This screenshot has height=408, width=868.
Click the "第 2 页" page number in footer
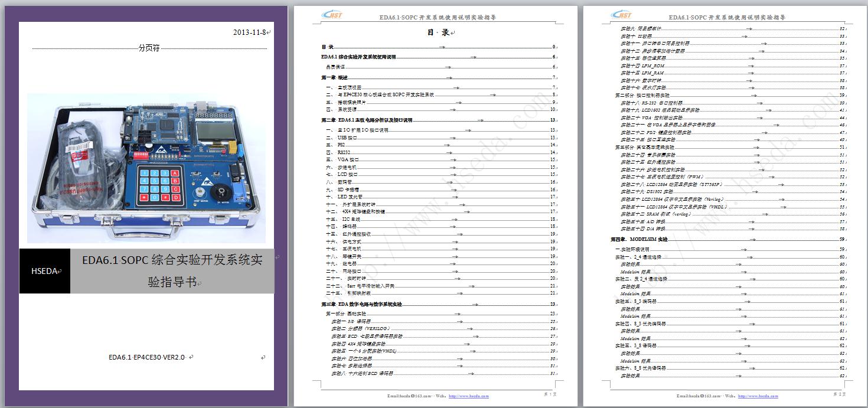click(x=839, y=393)
